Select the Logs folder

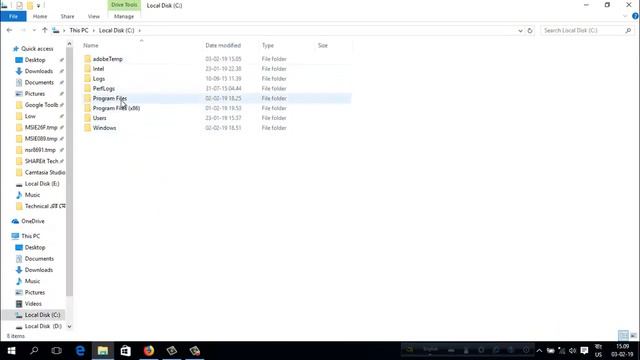click(99, 78)
